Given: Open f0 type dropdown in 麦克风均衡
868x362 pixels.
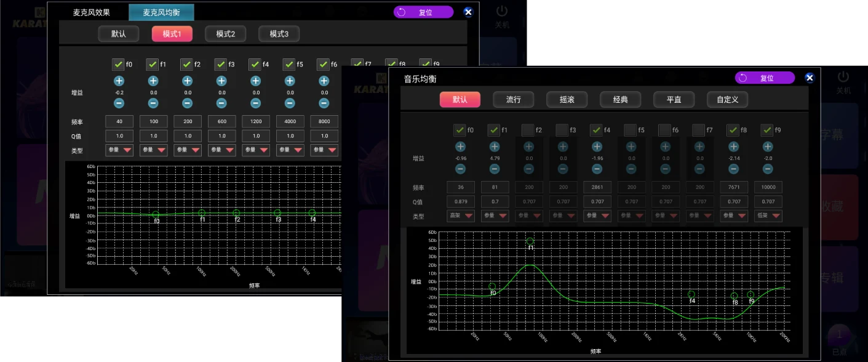Looking at the screenshot, I should point(119,150).
